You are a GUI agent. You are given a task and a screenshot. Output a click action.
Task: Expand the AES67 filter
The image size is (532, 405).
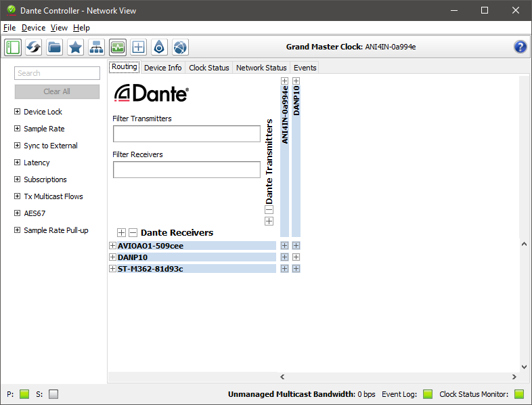click(17, 213)
